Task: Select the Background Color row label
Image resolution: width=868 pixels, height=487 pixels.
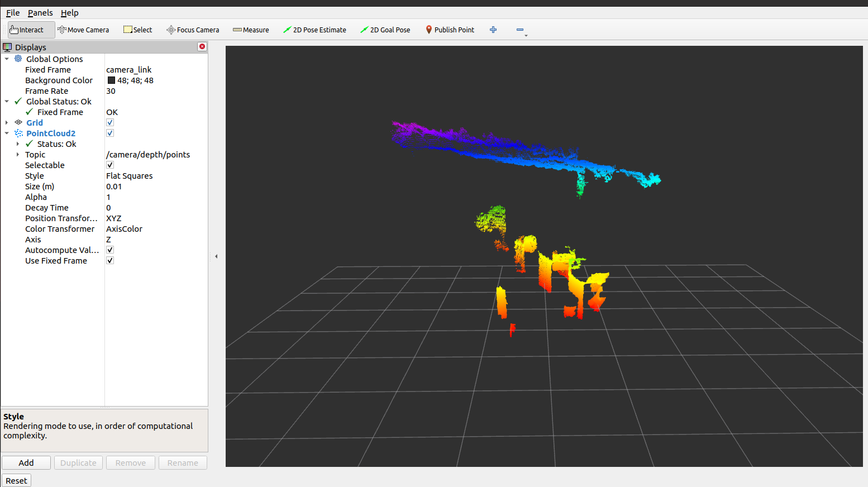Action: coord(59,80)
